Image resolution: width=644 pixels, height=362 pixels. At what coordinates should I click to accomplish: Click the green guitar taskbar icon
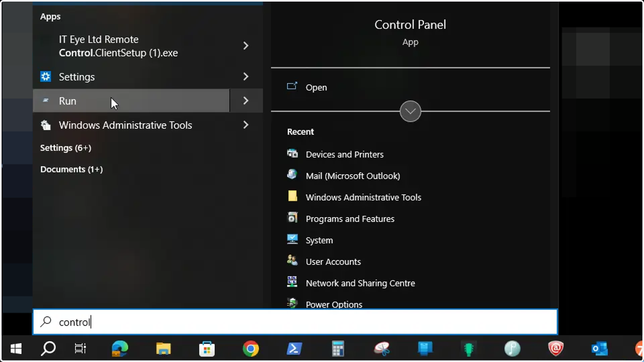click(469, 349)
